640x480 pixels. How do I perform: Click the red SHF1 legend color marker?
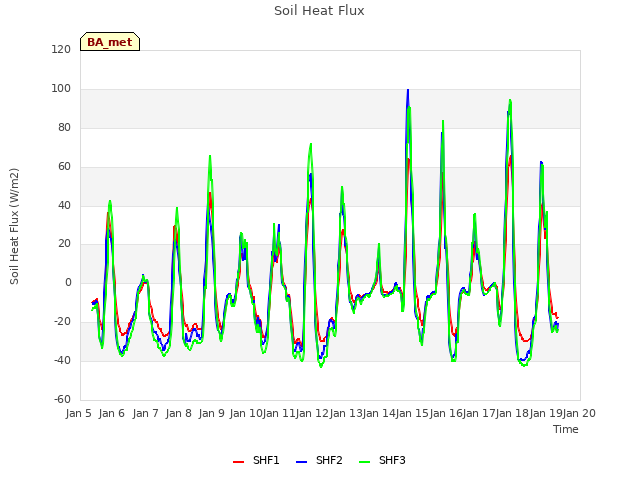238,462
